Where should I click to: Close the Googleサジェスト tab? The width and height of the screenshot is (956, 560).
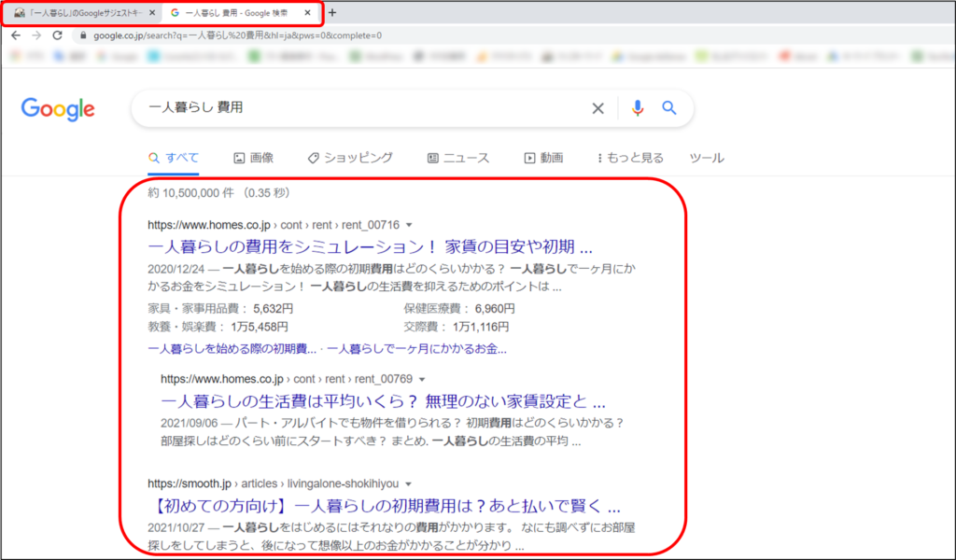point(152,13)
